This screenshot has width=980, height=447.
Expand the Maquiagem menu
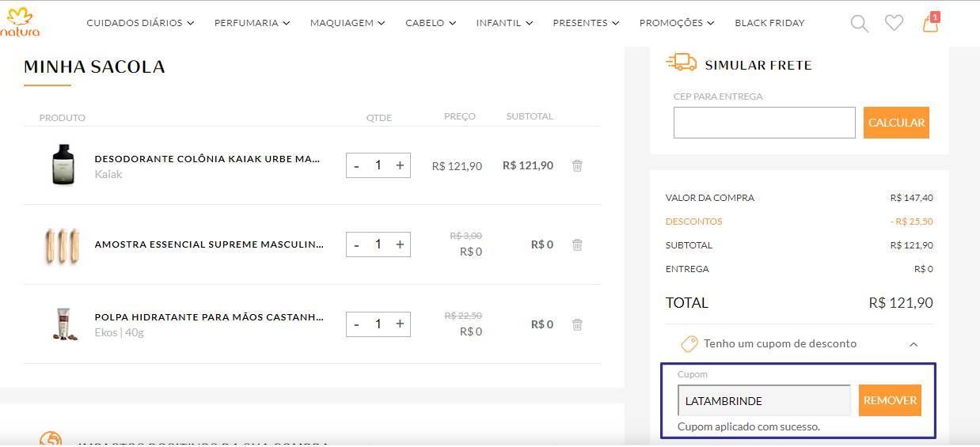348,23
